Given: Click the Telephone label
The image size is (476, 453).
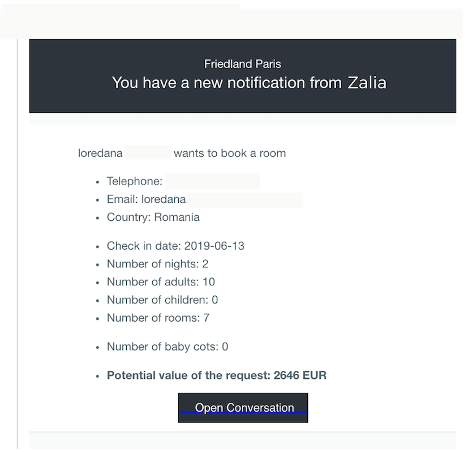Looking at the screenshot, I should point(134,182).
